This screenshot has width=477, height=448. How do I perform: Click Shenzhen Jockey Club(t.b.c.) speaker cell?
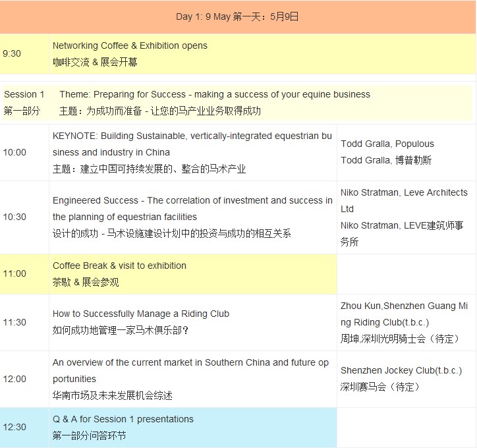click(x=401, y=371)
